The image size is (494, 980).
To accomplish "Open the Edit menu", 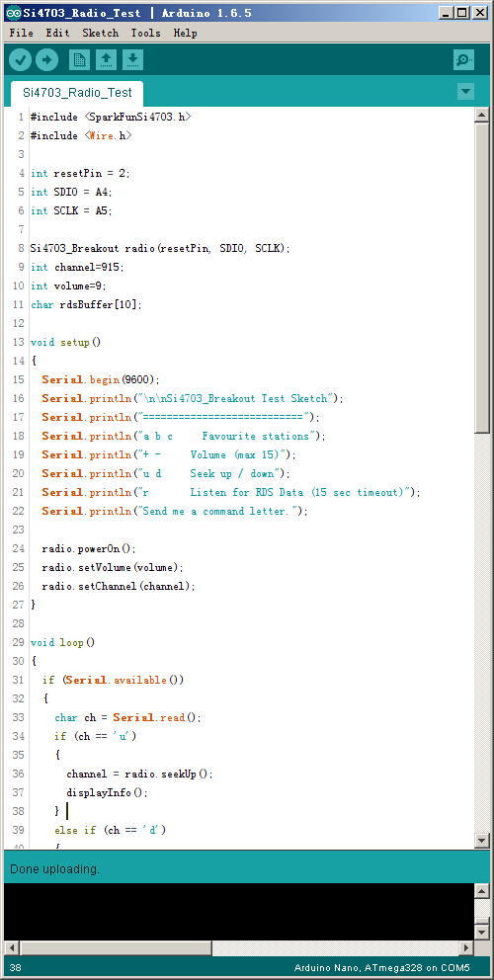I will click(57, 34).
